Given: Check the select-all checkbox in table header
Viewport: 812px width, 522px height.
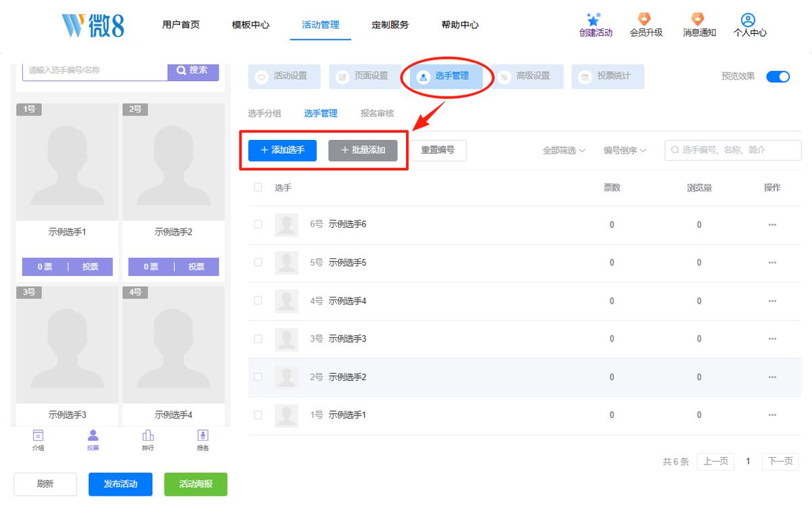Looking at the screenshot, I should pyautogui.click(x=258, y=187).
